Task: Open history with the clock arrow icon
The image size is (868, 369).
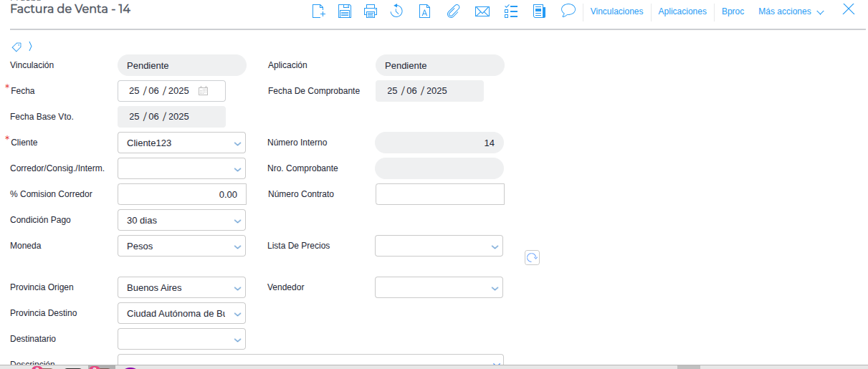Action: (x=397, y=11)
